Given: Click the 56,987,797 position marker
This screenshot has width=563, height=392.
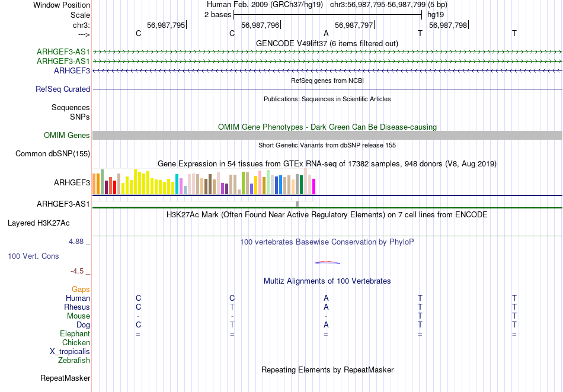Looking at the screenshot, I should [x=354, y=25].
